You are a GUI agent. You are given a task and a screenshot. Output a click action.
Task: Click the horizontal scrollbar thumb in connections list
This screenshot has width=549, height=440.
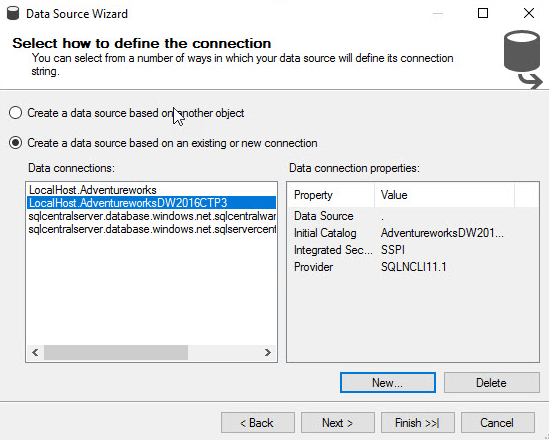click(116, 352)
